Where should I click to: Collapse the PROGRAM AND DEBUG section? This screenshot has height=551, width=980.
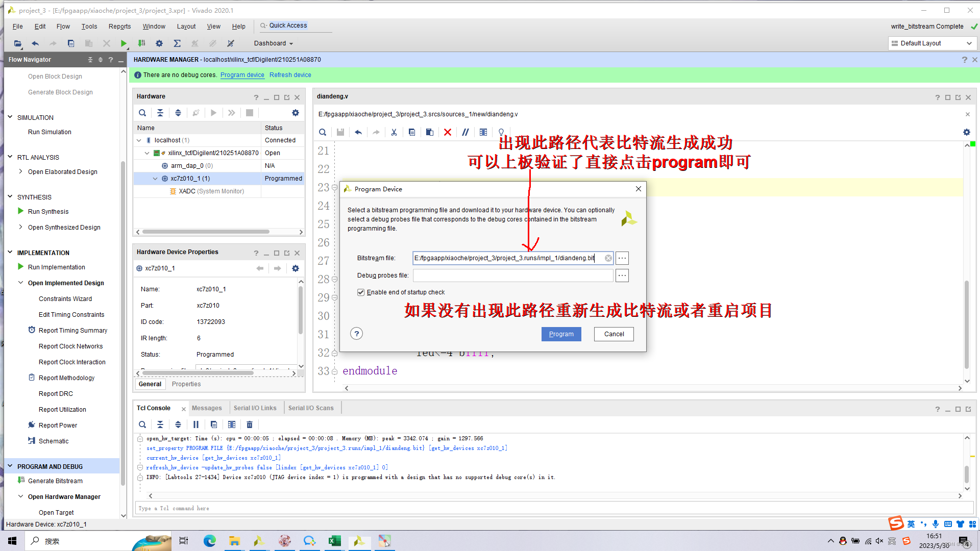pos(10,466)
